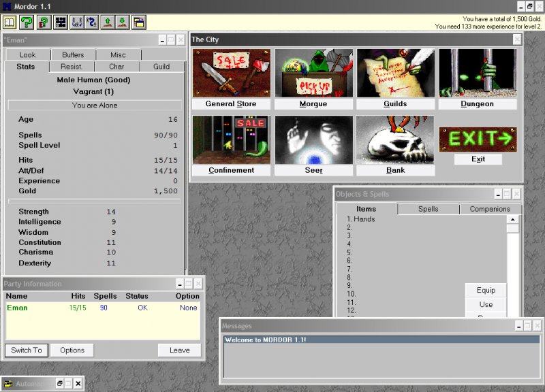Click the Dungeon prison bars picture
545x392 pixels.
478,73
